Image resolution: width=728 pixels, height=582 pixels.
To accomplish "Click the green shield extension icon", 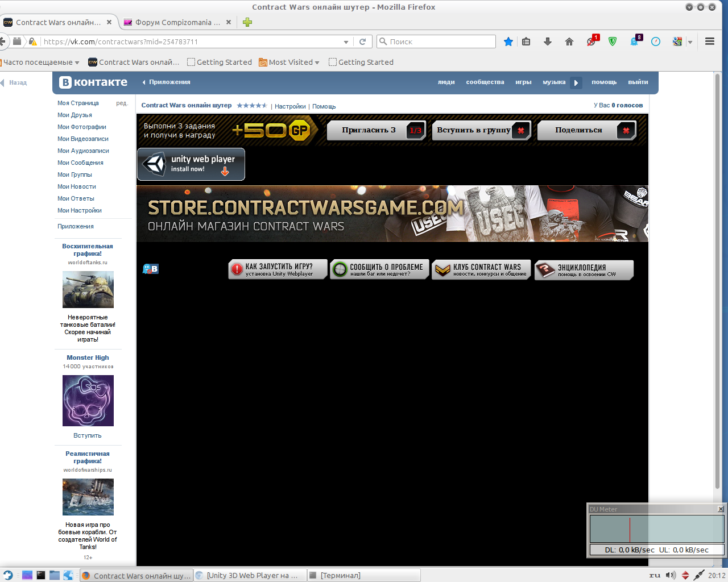I will (x=613, y=41).
